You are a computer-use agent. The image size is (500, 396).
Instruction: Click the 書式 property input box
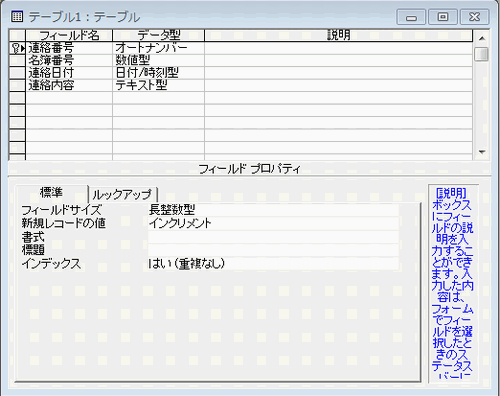click(273, 237)
